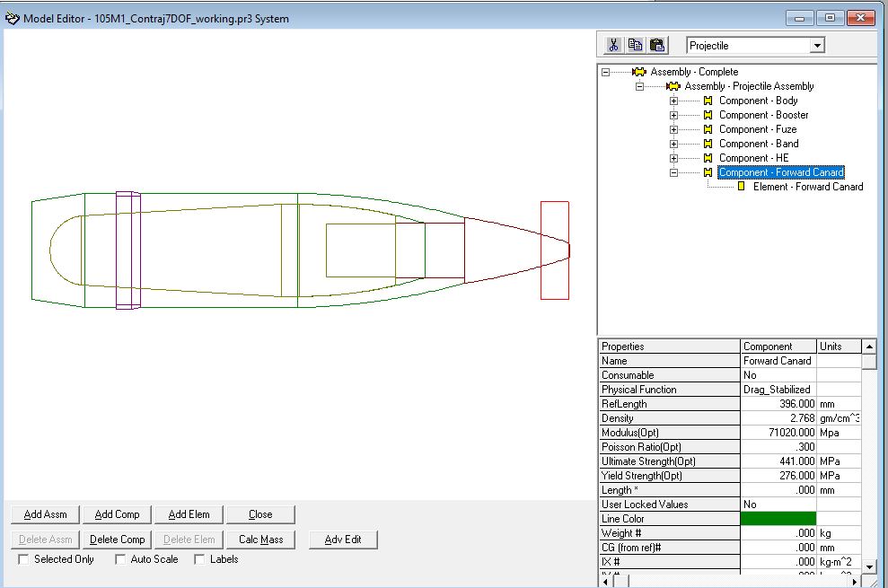Click the Cut scissors icon

pyautogui.click(x=614, y=45)
